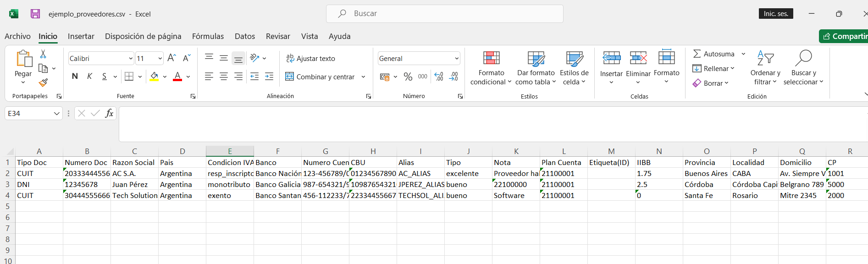Image resolution: width=868 pixels, height=264 pixels.
Task: Click the Insert Function fx icon
Action: pyautogui.click(x=109, y=113)
